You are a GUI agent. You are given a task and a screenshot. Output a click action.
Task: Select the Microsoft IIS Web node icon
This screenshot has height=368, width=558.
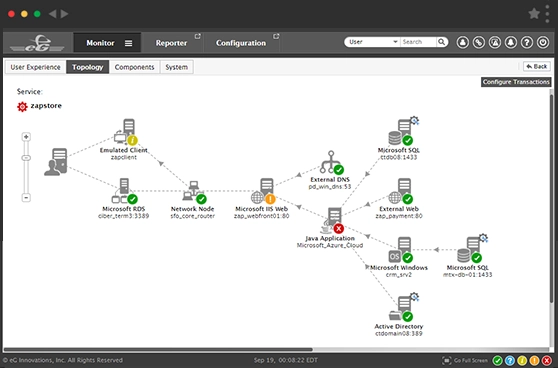(x=263, y=191)
